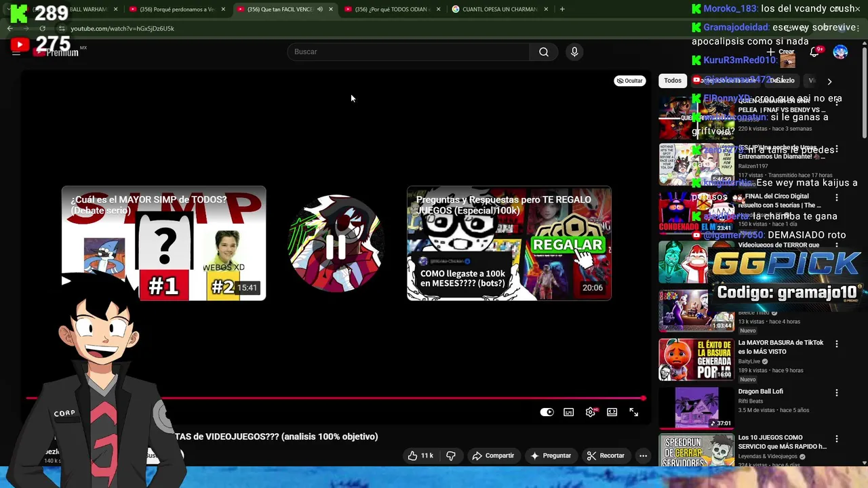Image resolution: width=868 pixels, height=488 pixels.
Task: Click the YouTube search magnifier button
Action: 544,52
